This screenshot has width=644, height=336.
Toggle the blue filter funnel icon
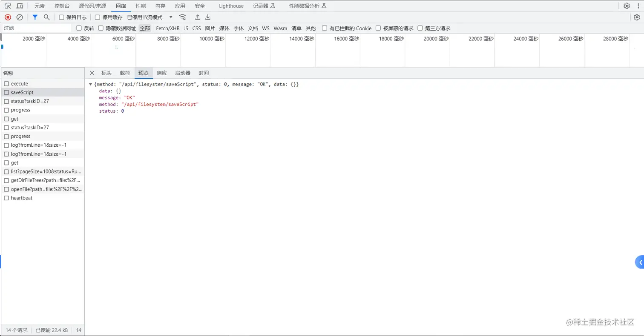[x=35, y=17]
